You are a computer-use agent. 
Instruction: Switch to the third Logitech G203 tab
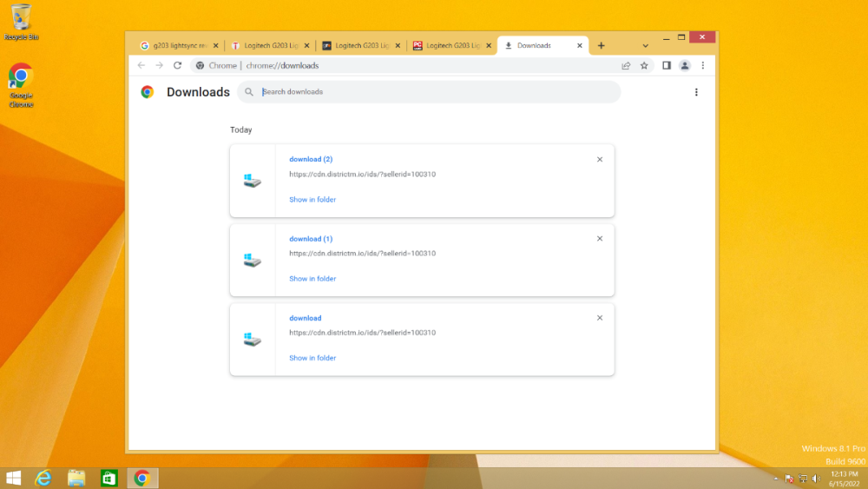pos(361,45)
